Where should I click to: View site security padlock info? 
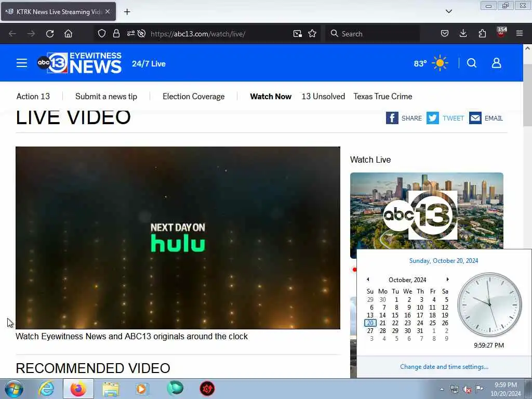click(116, 34)
